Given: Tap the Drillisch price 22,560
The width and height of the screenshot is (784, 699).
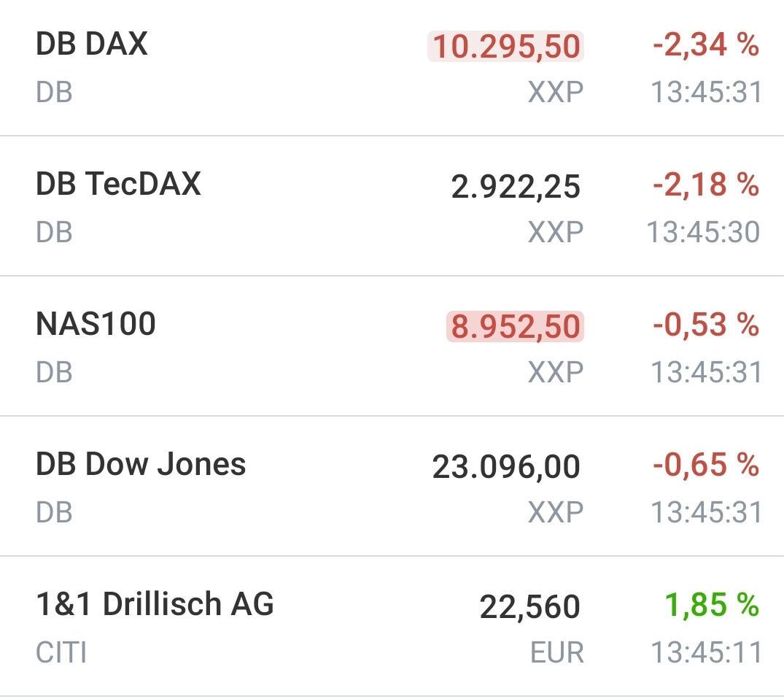Looking at the screenshot, I should [529, 607].
